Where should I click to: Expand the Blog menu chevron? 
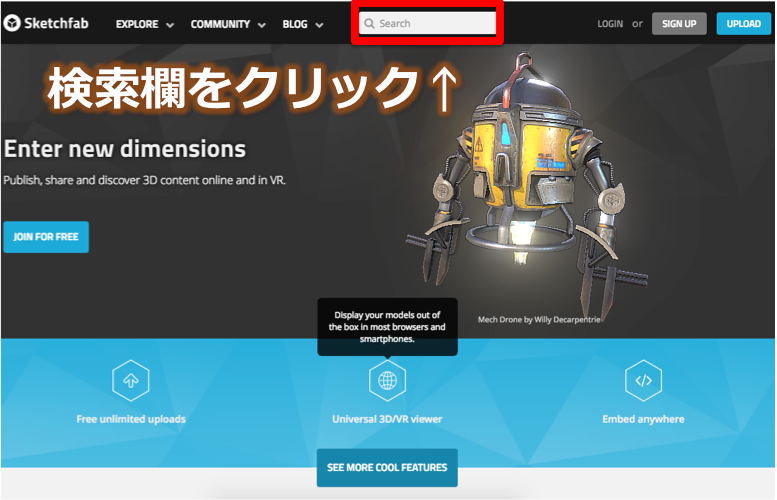point(319,25)
